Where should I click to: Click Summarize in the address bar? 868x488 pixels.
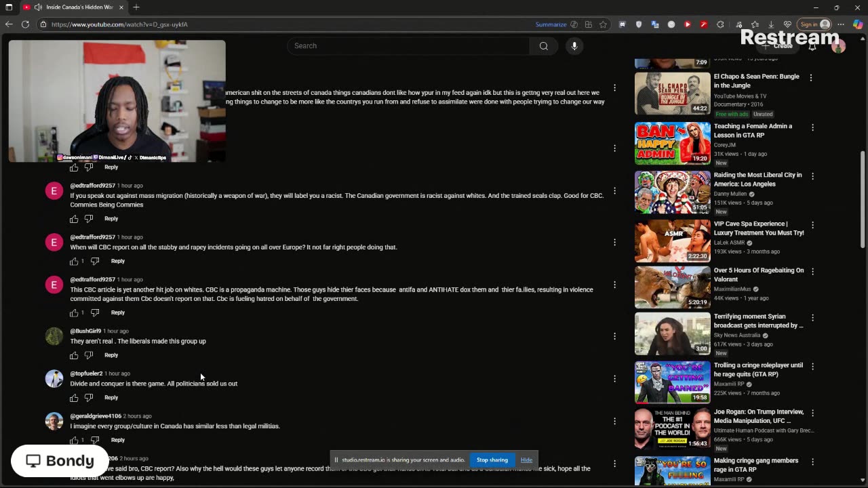pyautogui.click(x=551, y=24)
